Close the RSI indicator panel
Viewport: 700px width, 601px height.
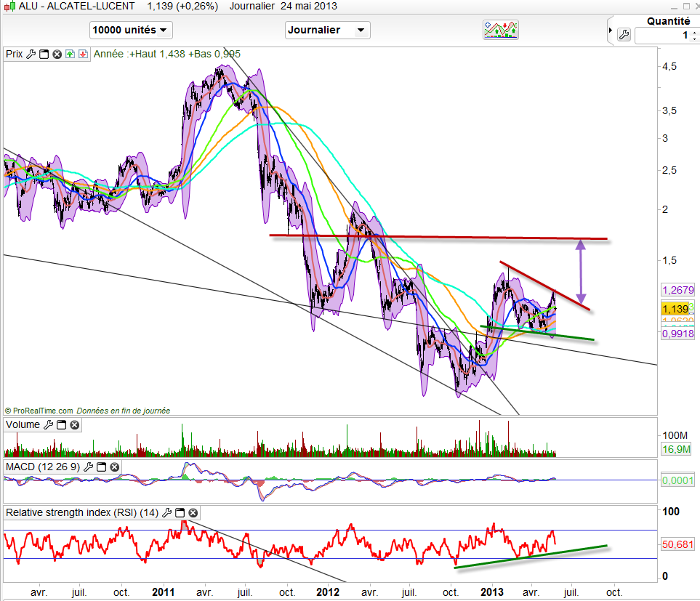193,513
